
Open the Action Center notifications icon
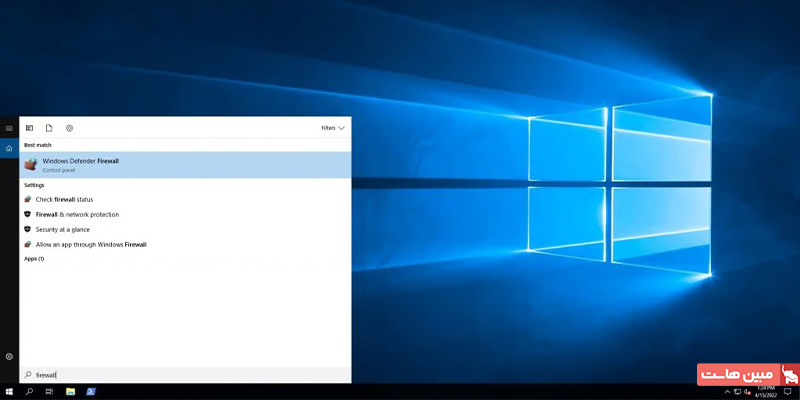coord(787,392)
